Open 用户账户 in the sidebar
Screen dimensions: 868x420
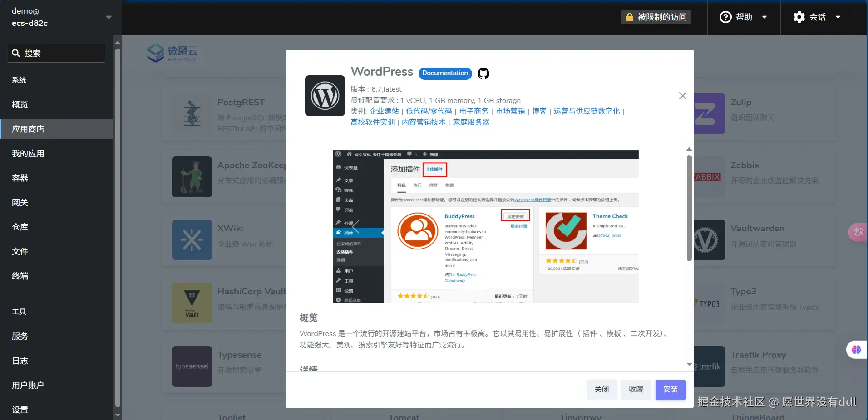pyautogui.click(x=57, y=385)
